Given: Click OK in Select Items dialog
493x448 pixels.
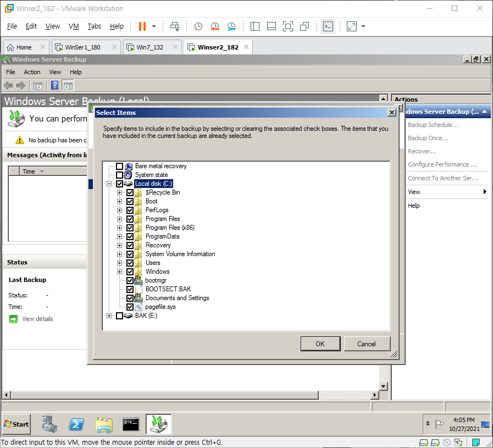Looking at the screenshot, I should [320, 344].
